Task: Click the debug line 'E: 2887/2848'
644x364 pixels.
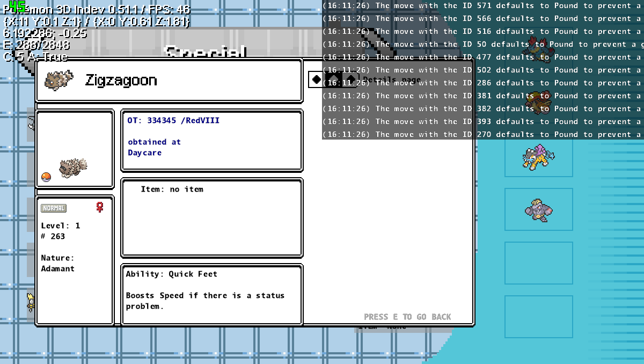Action: (x=36, y=45)
